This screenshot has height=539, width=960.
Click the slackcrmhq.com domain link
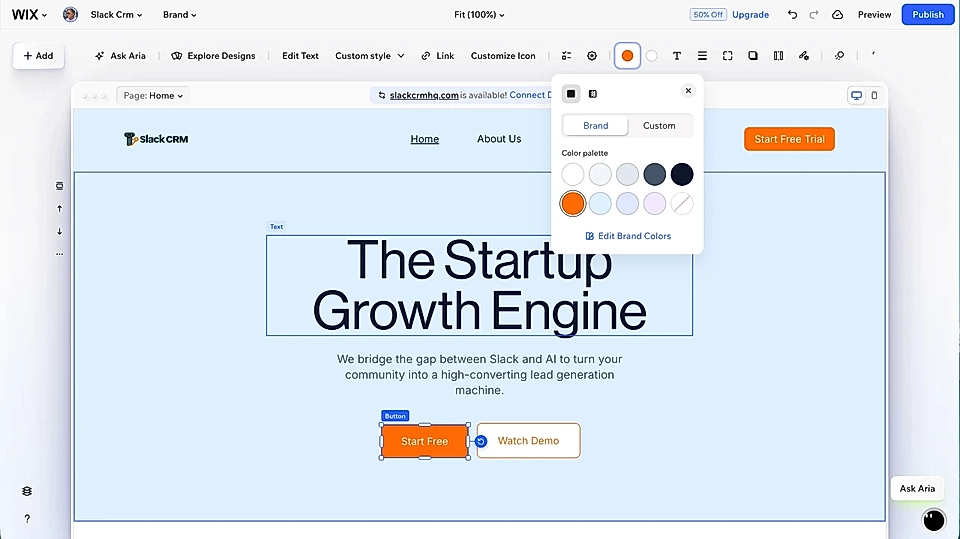pyautogui.click(x=424, y=95)
